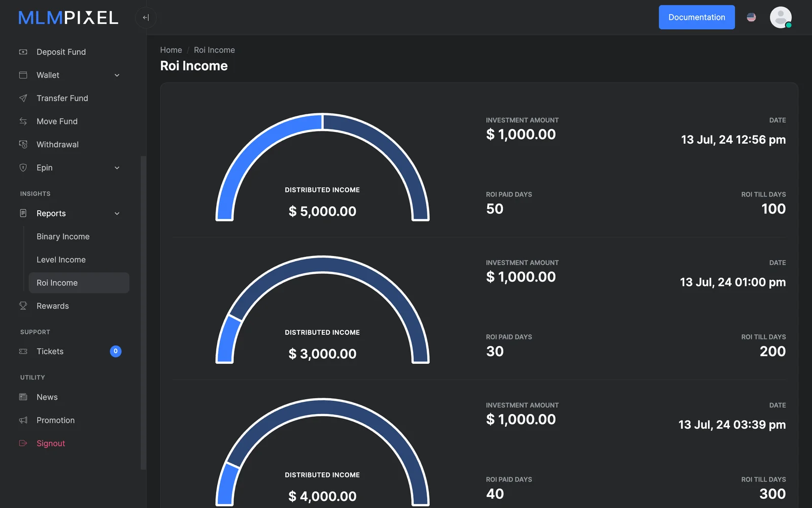Select date 13 Jul, 24 12:56 pm
Image resolution: width=812 pixels, height=508 pixels.
(733, 140)
